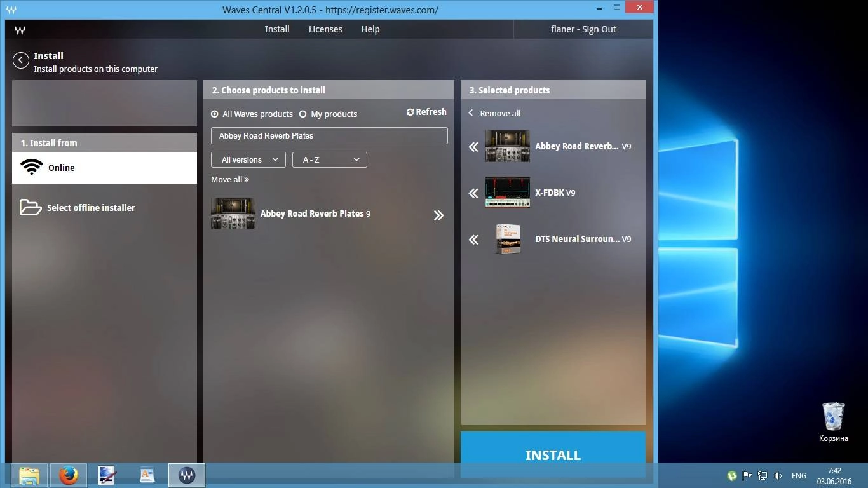Open the Licenses menu
The width and height of the screenshot is (868, 488).
(x=325, y=29)
